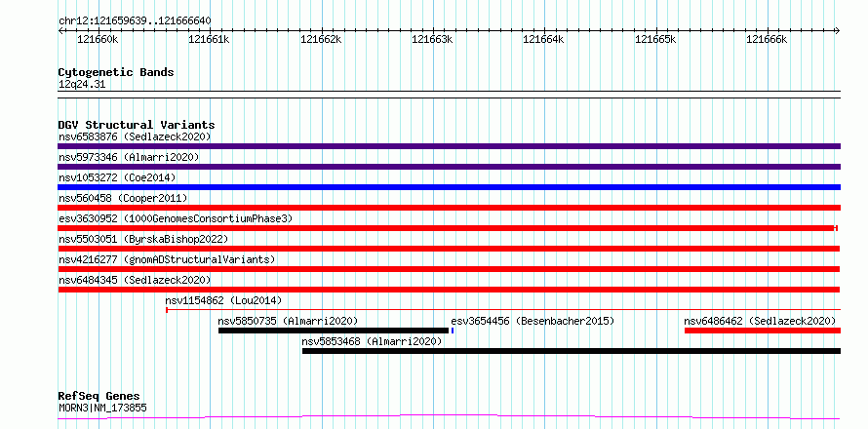
Task: Click the nsv6583876 (Sedlazeck2020) variant label
Action: [135, 136]
